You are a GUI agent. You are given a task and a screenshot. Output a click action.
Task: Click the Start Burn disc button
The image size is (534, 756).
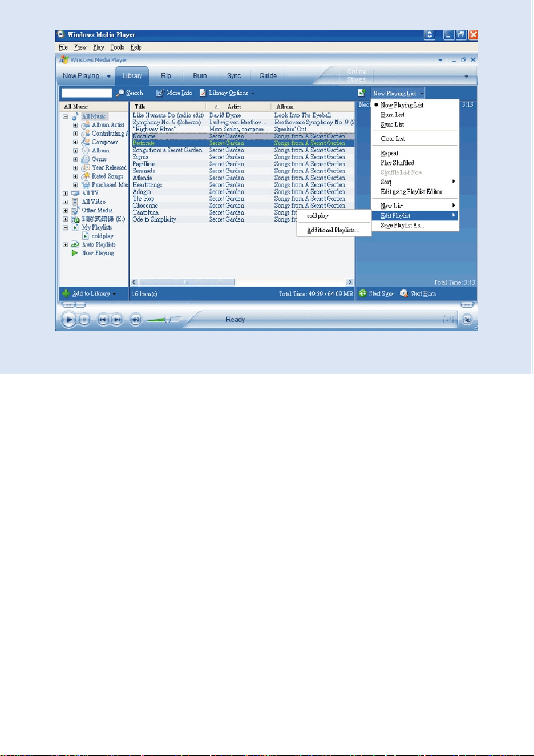click(x=404, y=293)
